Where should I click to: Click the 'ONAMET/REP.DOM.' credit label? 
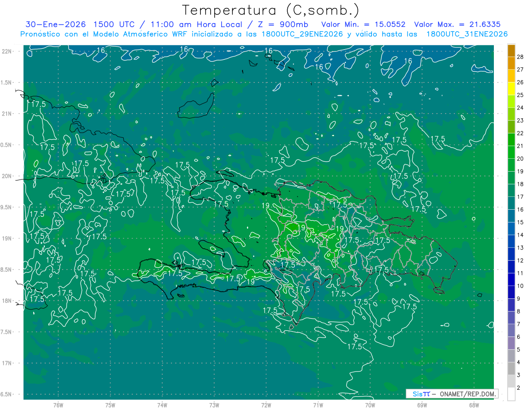[468, 394]
